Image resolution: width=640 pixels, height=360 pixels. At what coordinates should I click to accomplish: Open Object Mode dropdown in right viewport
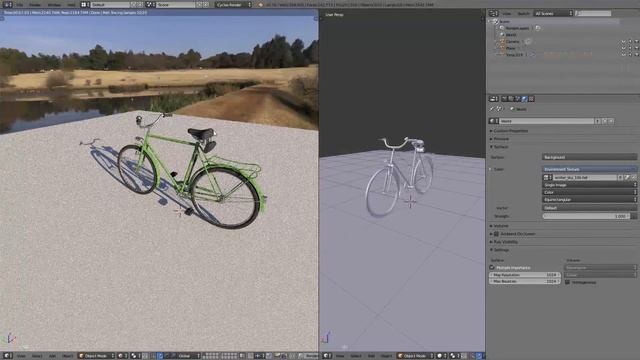(x=416, y=356)
